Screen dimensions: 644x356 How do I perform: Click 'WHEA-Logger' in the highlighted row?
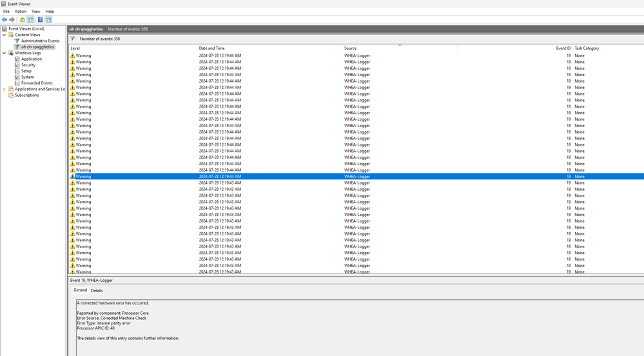[357, 176]
